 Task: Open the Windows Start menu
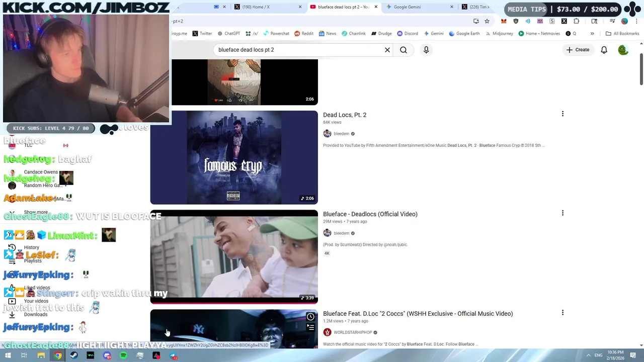point(8,355)
